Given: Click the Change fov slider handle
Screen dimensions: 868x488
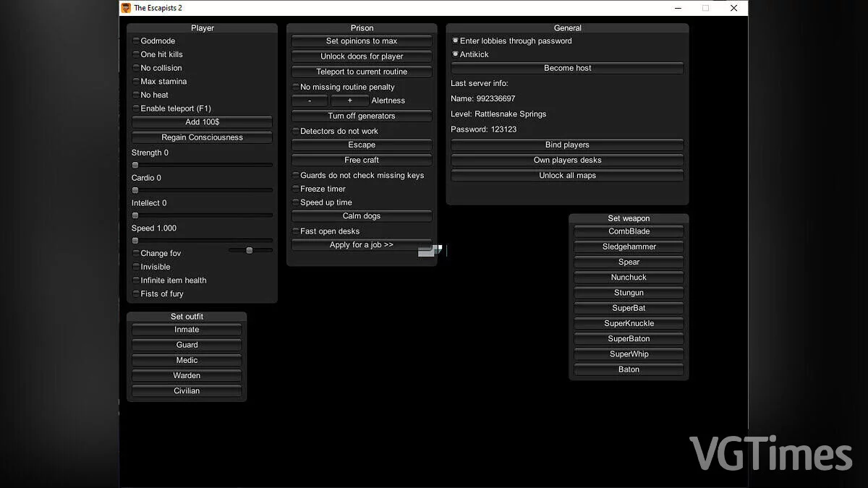Looking at the screenshot, I should pyautogui.click(x=250, y=250).
